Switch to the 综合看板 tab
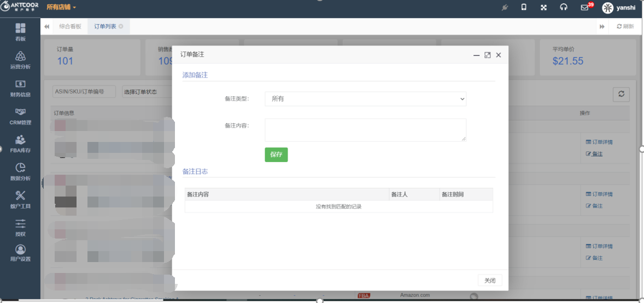 [70, 26]
